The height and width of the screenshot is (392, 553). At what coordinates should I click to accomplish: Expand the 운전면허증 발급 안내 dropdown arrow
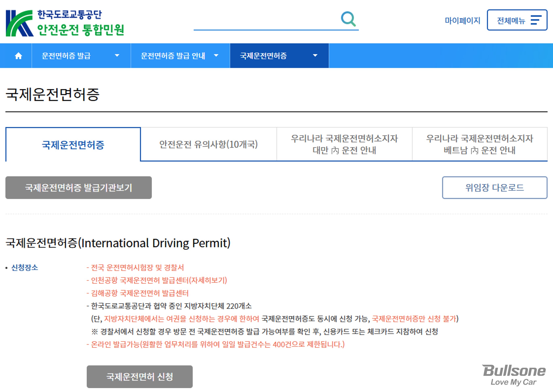click(216, 56)
